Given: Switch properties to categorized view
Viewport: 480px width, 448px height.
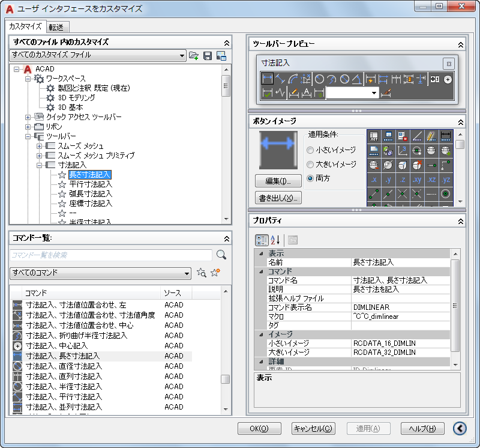Looking at the screenshot, I should click(x=262, y=240).
